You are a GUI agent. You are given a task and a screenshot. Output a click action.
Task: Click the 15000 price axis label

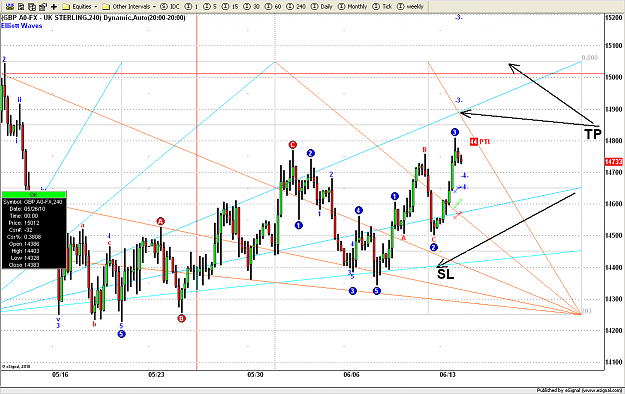click(x=614, y=77)
